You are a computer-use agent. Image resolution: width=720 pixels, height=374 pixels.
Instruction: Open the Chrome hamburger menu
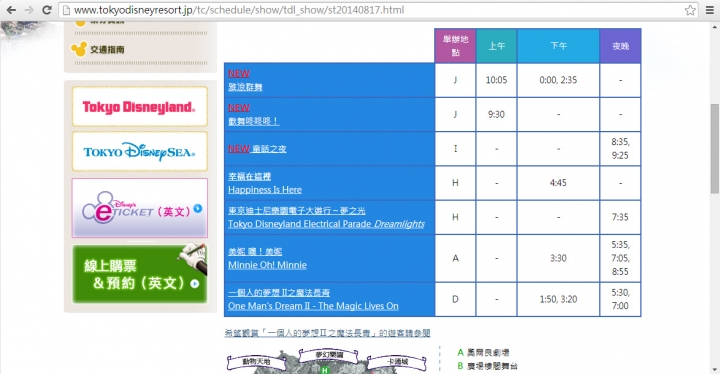(709, 10)
